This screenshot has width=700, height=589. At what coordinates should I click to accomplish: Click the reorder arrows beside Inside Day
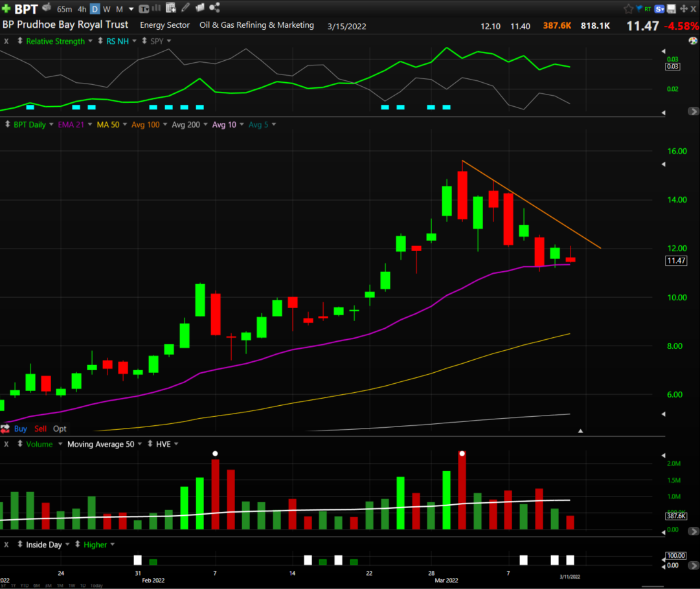[20, 544]
